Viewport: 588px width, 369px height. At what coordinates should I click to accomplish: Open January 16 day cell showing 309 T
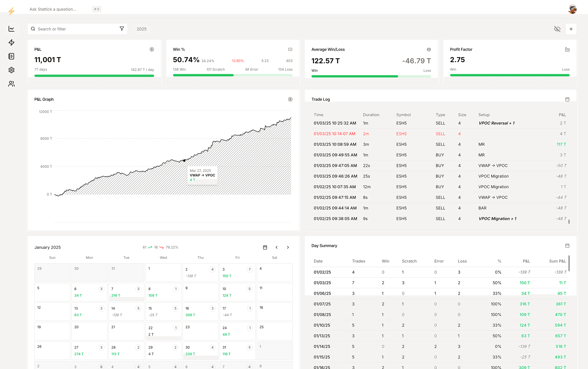(200, 311)
